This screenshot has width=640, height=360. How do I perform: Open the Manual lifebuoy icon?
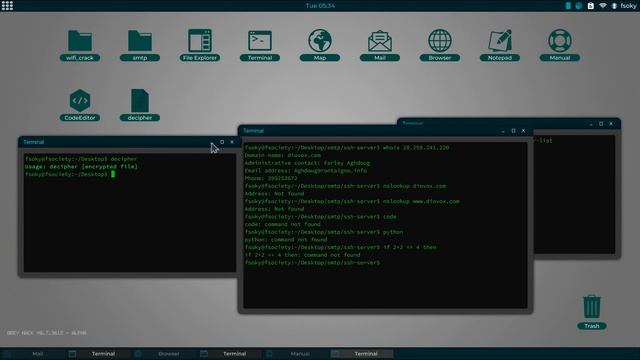560,45
